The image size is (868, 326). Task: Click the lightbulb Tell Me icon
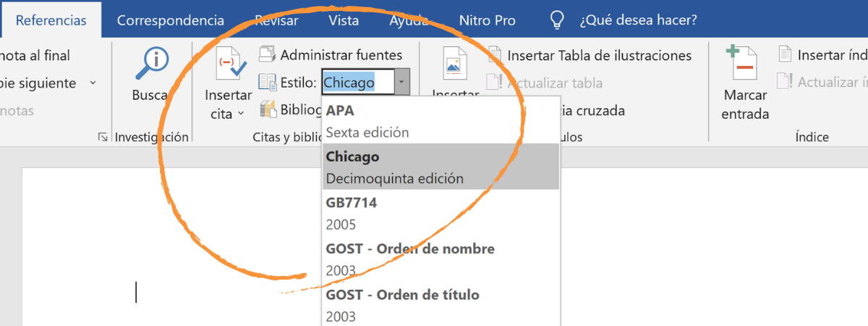click(557, 20)
